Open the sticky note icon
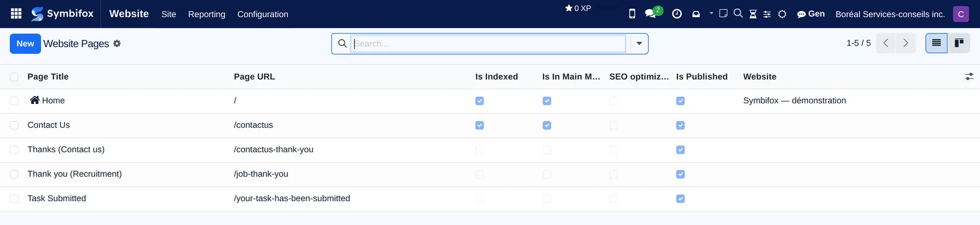980x225 pixels. pos(723,13)
